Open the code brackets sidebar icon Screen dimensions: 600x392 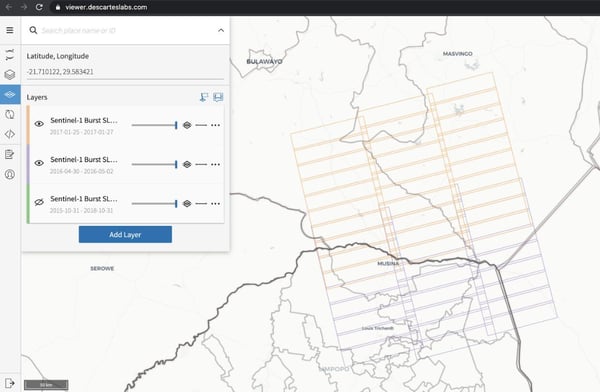(10, 134)
